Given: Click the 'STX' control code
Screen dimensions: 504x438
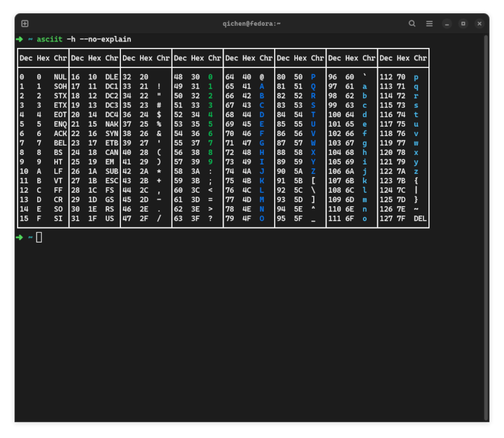Looking at the screenshot, I should click(60, 96).
